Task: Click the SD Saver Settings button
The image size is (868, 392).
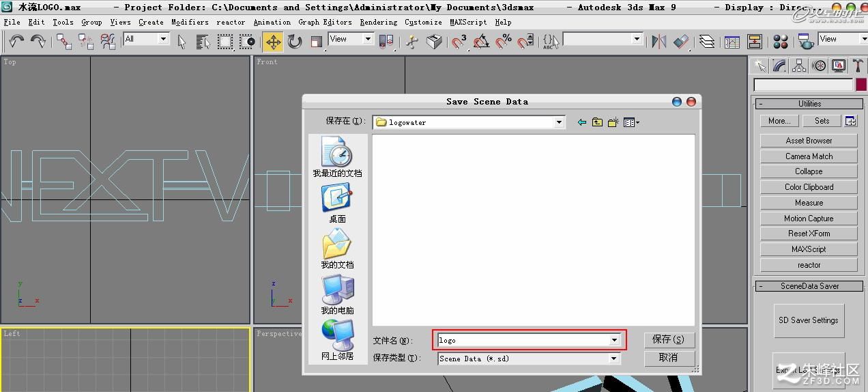Action: (x=809, y=320)
